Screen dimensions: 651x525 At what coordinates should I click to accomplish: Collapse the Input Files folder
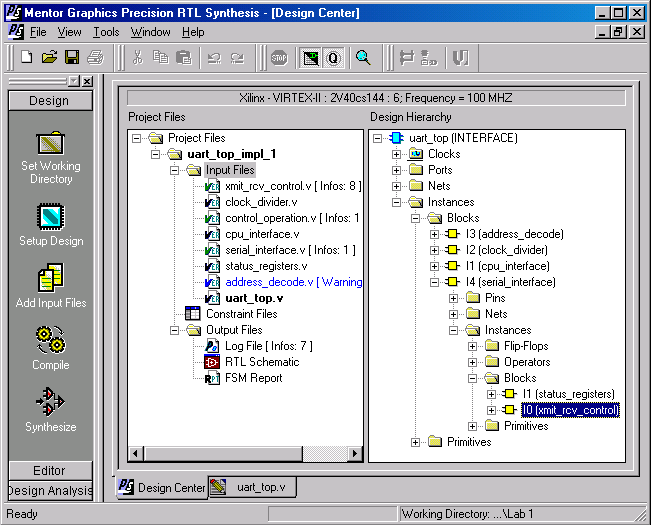174,170
